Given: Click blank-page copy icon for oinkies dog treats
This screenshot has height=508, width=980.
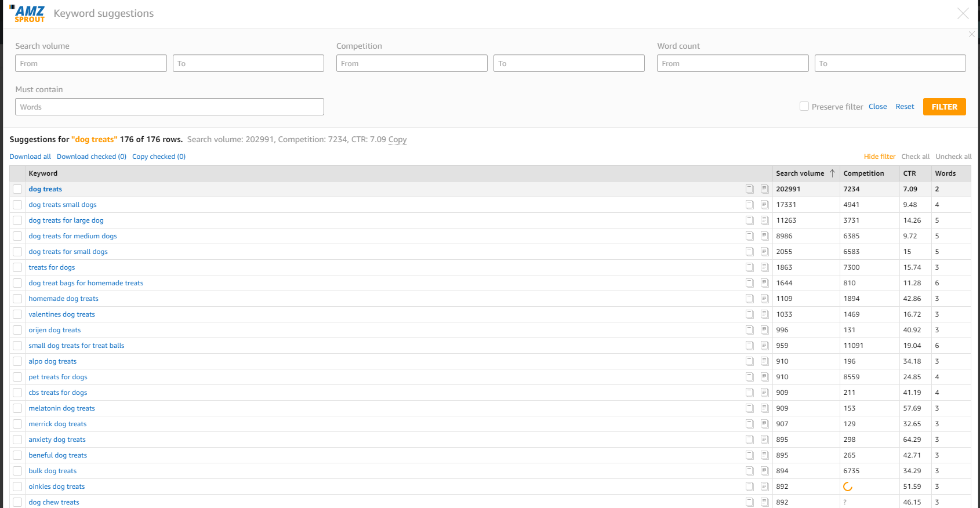Looking at the screenshot, I should [749, 487].
